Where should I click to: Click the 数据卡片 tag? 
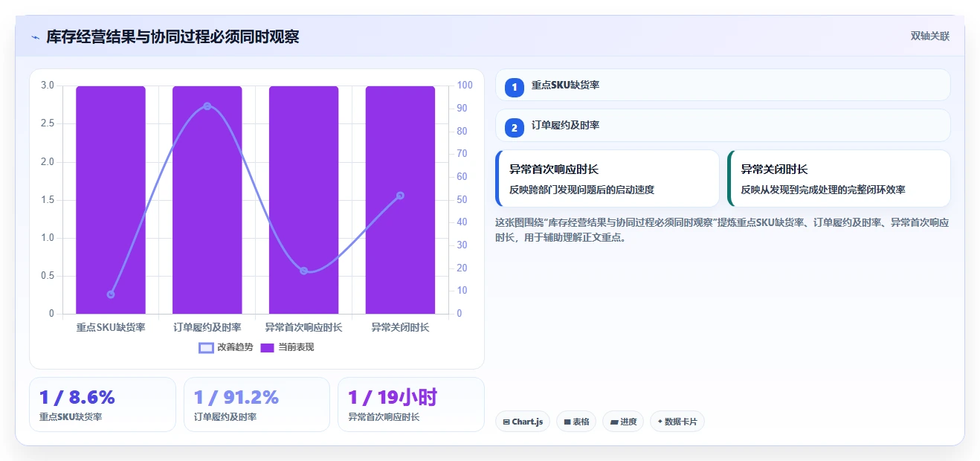tap(677, 422)
